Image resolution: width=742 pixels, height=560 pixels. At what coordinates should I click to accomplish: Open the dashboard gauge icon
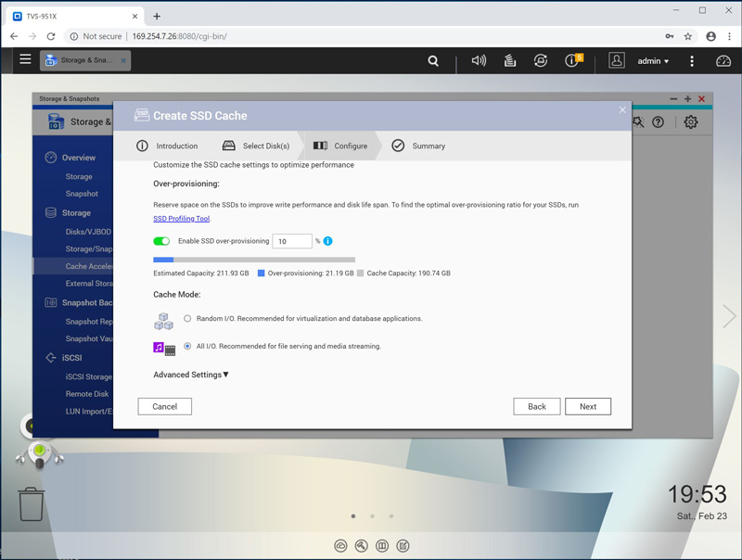(x=723, y=60)
